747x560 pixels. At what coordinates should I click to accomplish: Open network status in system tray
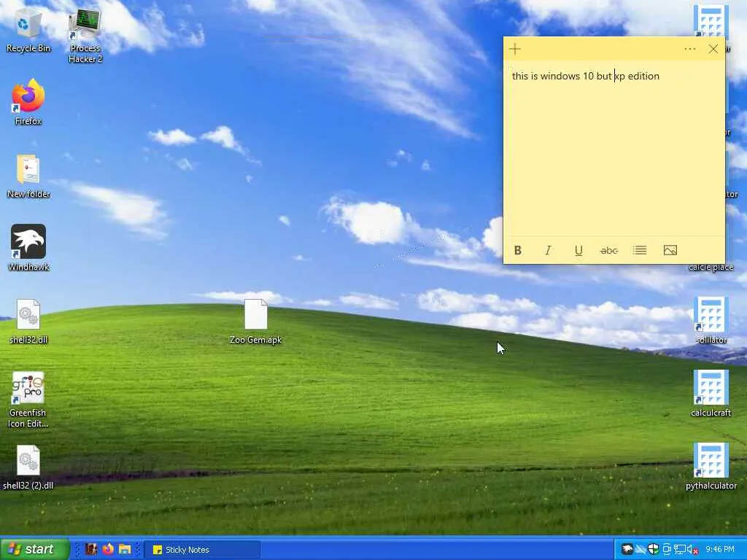(x=679, y=550)
